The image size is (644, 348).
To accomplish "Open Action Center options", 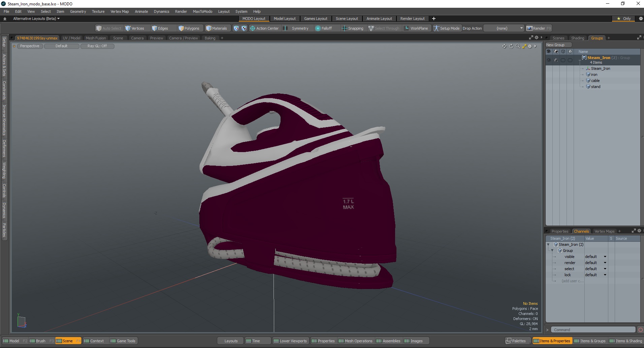I will tap(264, 28).
